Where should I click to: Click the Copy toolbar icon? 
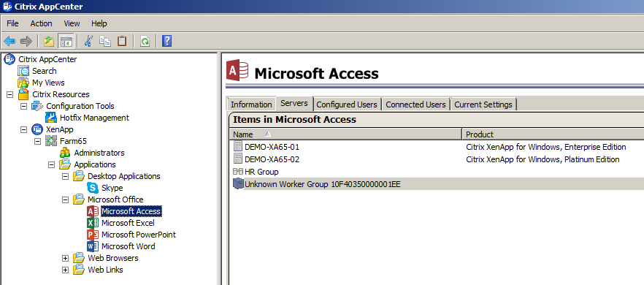pos(105,41)
